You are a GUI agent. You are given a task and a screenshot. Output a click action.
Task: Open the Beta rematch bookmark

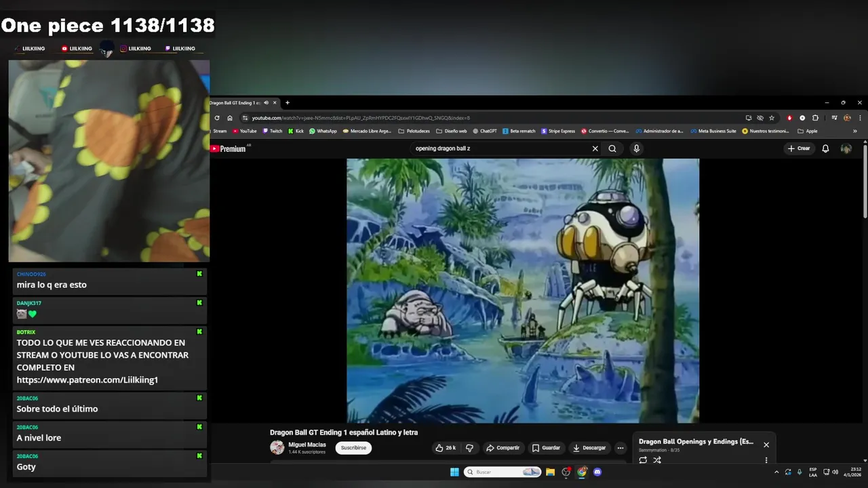519,131
